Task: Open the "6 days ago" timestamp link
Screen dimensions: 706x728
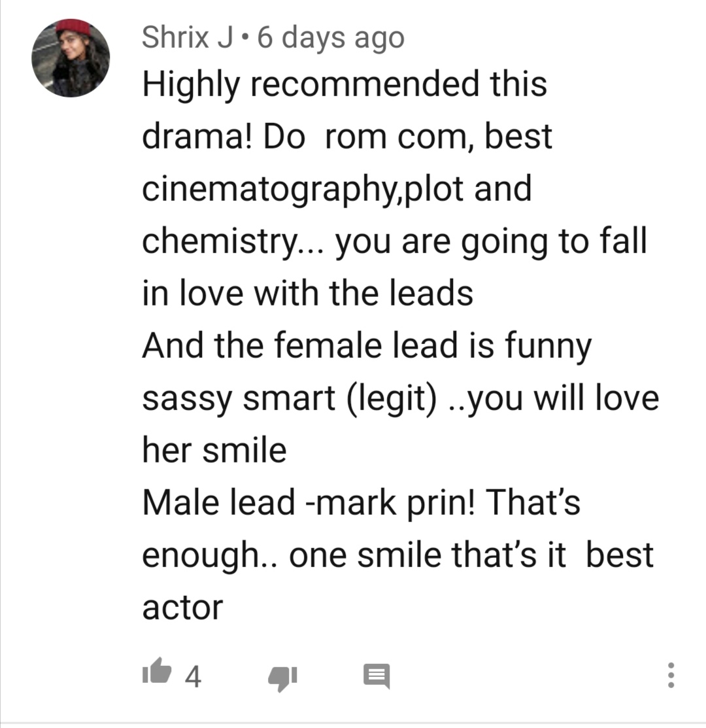Action: pos(331,38)
